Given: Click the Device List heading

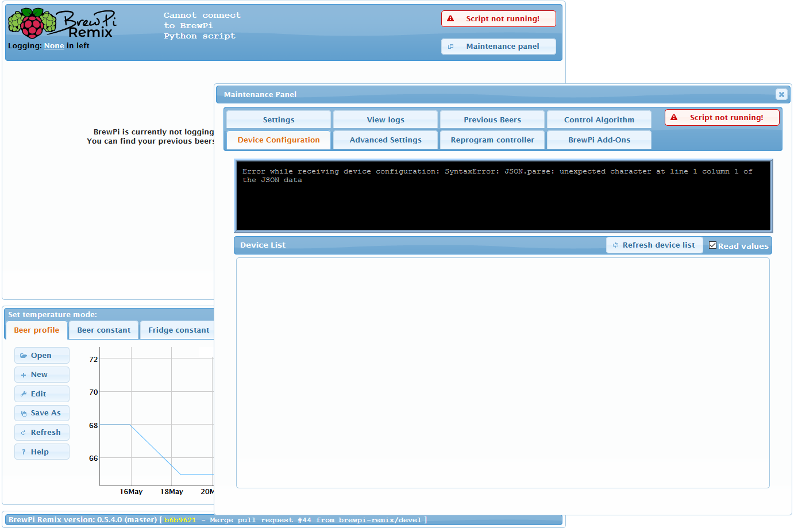Looking at the screenshot, I should pyautogui.click(x=263, y=245).
